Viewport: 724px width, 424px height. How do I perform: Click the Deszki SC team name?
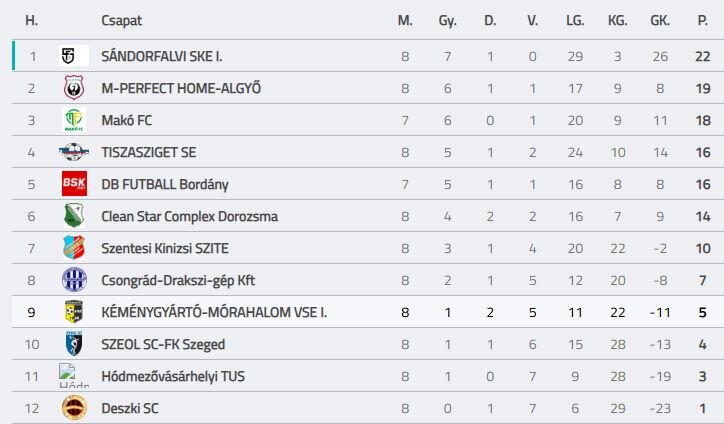130,408
